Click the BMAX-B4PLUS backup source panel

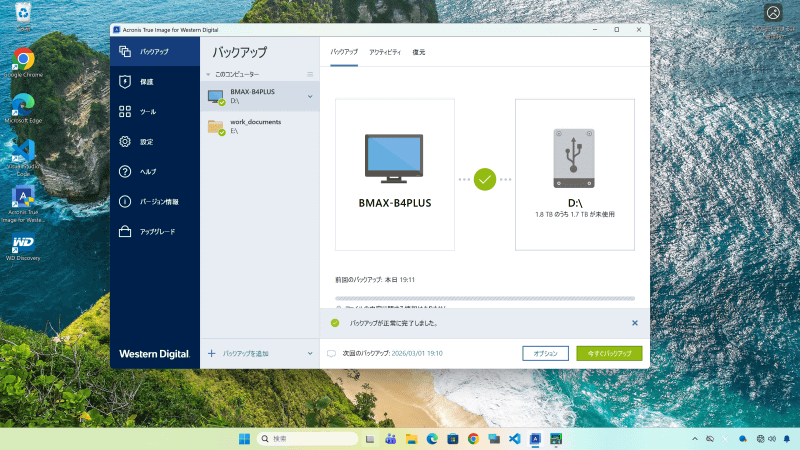tap(395, 174)
